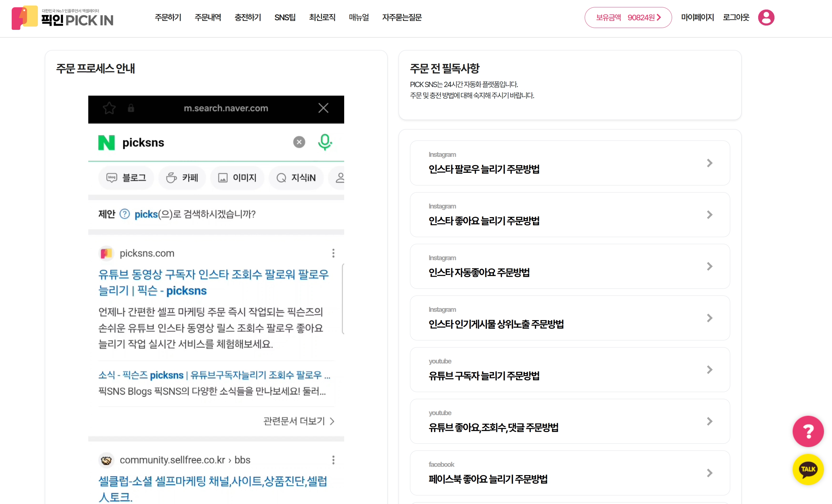Click the pink user profile avatar icon
Viewport: 832px width, 504px height.
click(766, 18)
